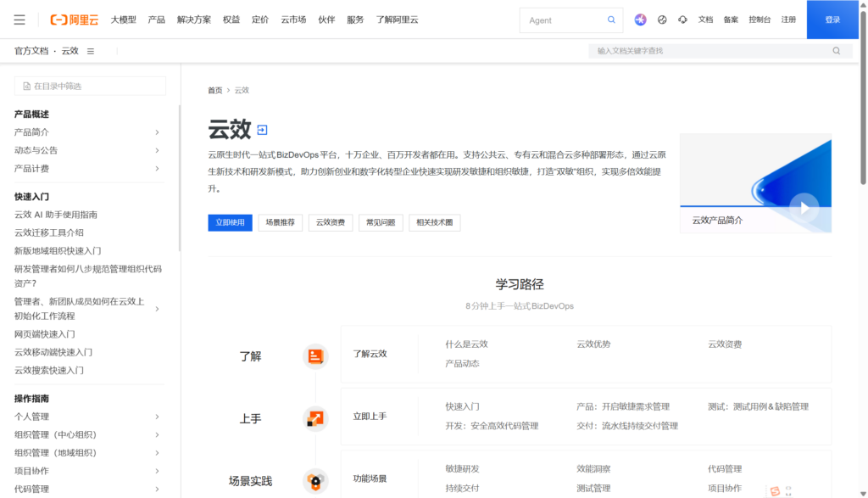Click the 立即使用 button
This screenshot has width=868, height=498.
click(231, 222)
